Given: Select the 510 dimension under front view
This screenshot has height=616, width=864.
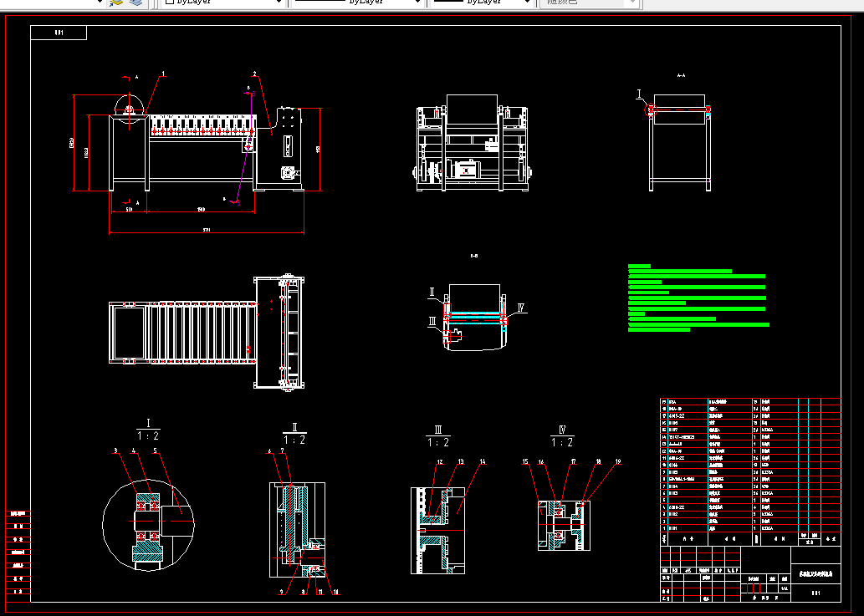Looking at the screenshot, I should pos(129,210).
